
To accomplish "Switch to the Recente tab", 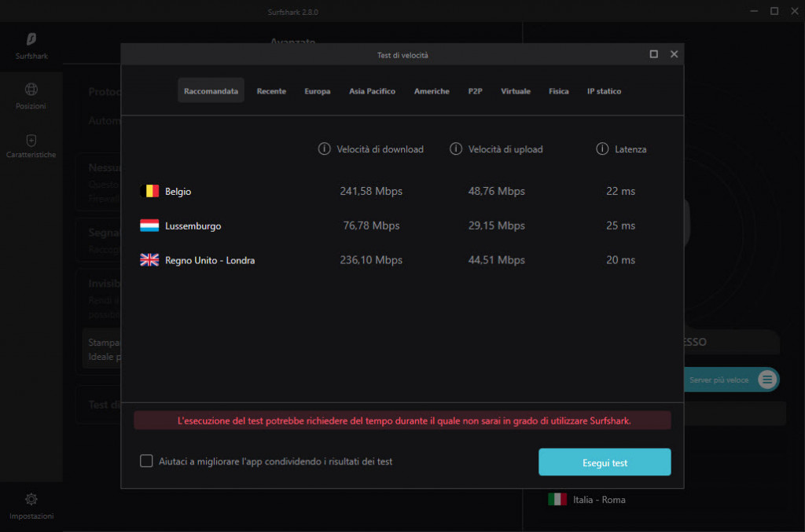I will [x=271, y=91].
